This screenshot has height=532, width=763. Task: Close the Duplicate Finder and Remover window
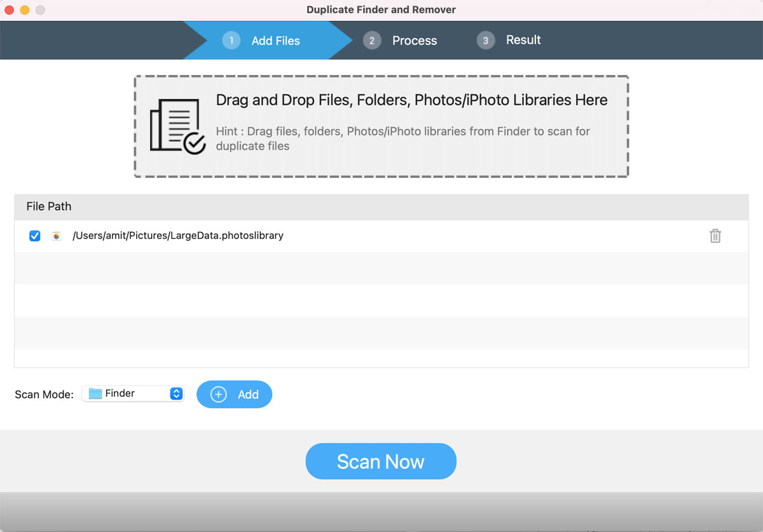coord(10,10)
